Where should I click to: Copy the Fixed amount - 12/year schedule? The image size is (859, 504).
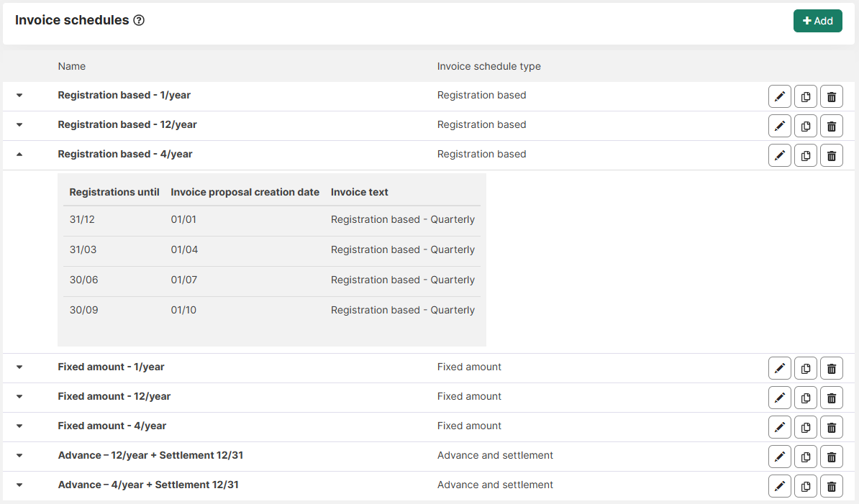coord(805,398)
